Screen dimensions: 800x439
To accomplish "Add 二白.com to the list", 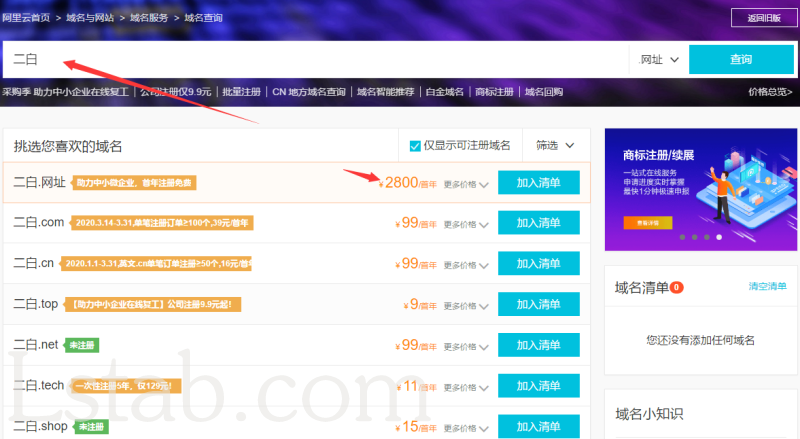I will click(x=539, y=223).
